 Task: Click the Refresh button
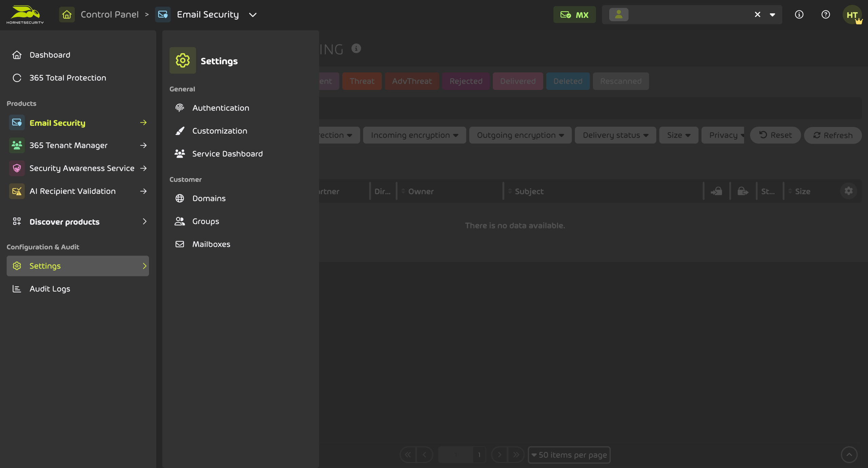[x=833, y=135]
